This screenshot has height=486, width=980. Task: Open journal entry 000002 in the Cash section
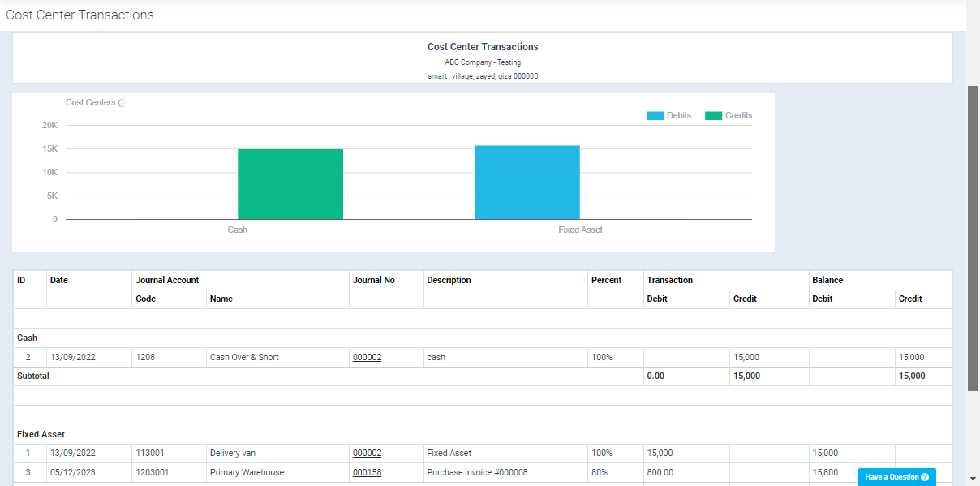pos(367,357)
